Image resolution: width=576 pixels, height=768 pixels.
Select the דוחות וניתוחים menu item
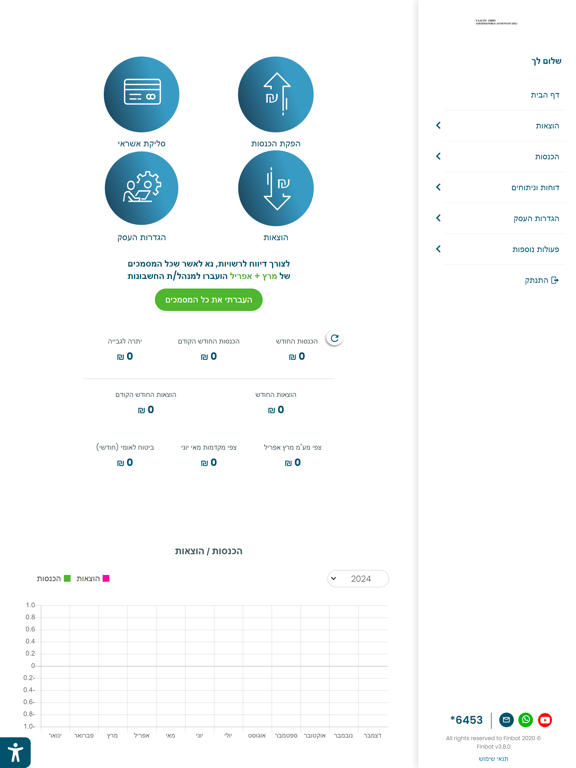pos(535,188)
